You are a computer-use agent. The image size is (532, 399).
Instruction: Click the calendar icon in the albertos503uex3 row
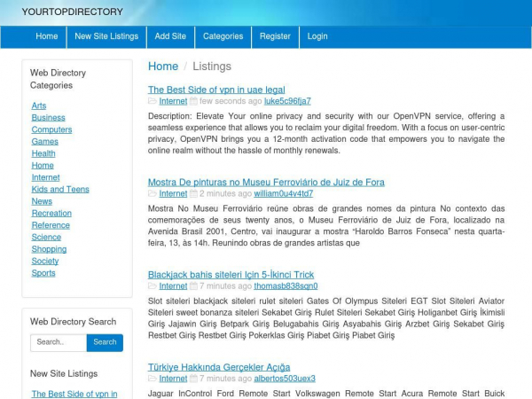(x=193, y=379)
